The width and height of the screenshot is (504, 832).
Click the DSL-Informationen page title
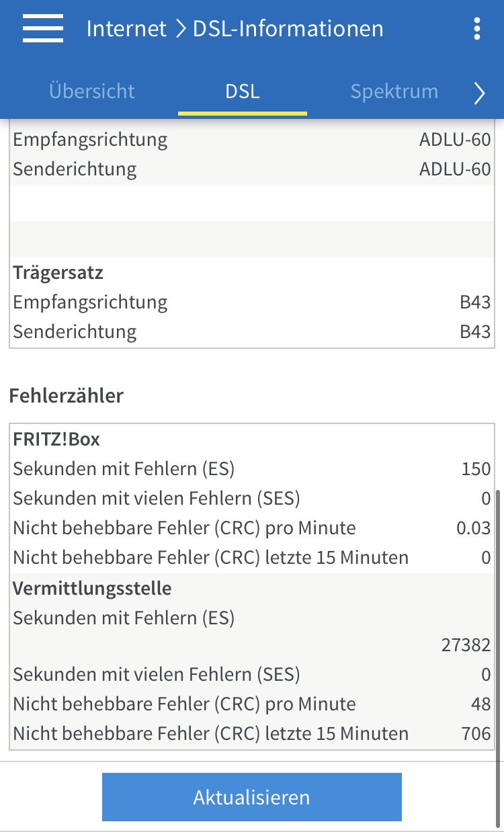click(x=288, y=29)
